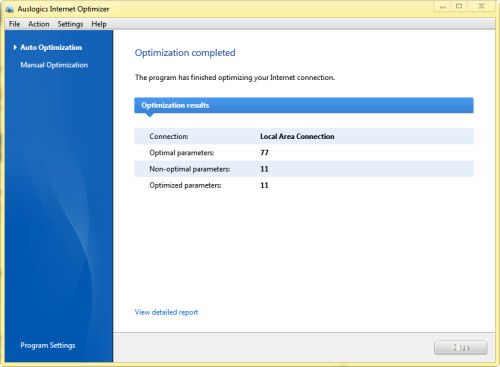Open the Help menu
Screen dimensions: 500x367
99,24
